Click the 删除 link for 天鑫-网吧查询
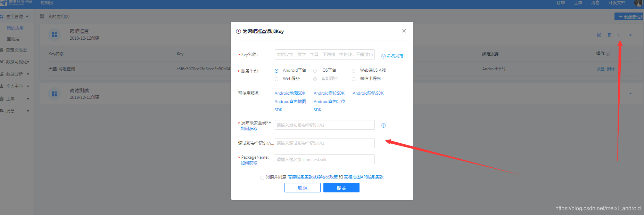The image size is (644, 215). click(611, 69)
